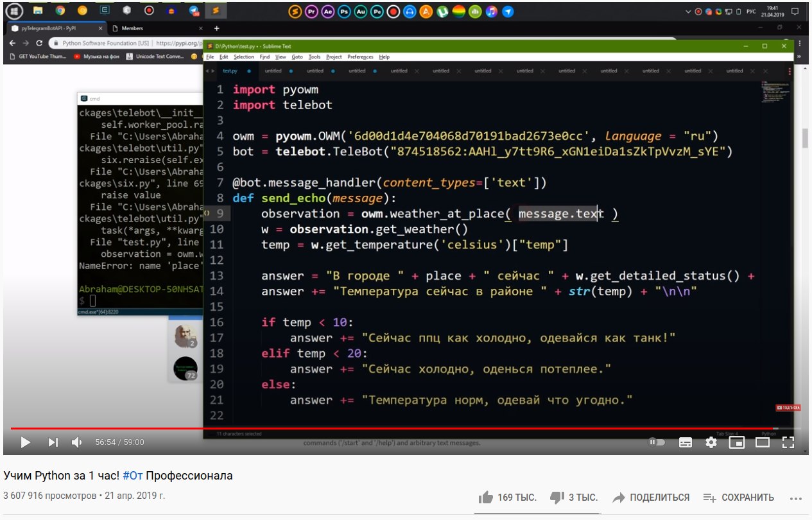Open the Telegram taskbar icon
Viewport: 812px width, 520px height.
[194, 11]
